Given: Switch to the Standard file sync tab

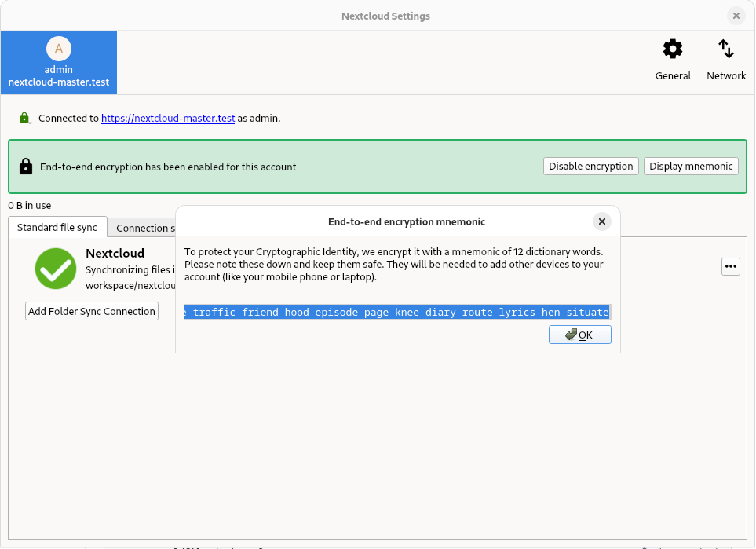Looking at the screenshot, I should (57, 228).
